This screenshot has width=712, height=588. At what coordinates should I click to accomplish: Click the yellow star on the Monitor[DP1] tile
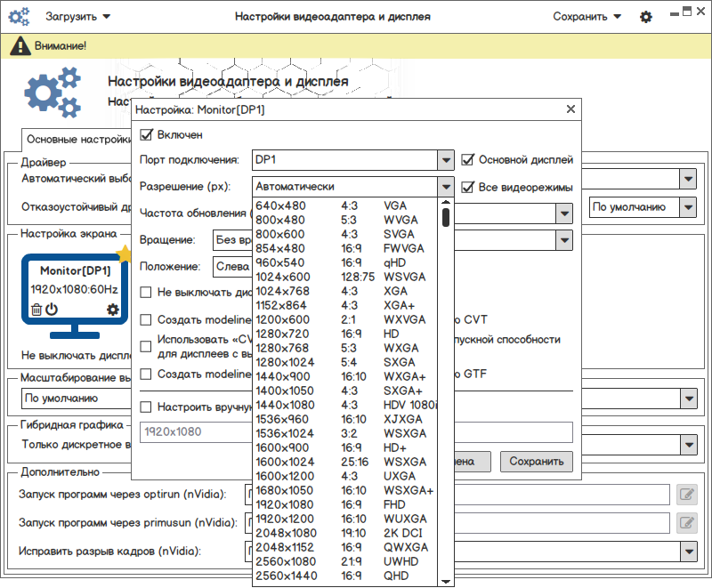point(124,254)
